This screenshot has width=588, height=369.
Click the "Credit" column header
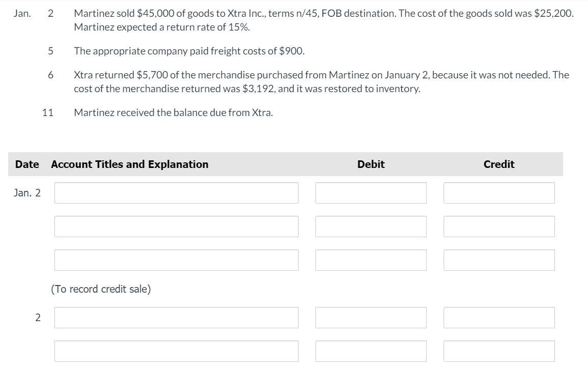pyautogui.click(x=499, y=164)
